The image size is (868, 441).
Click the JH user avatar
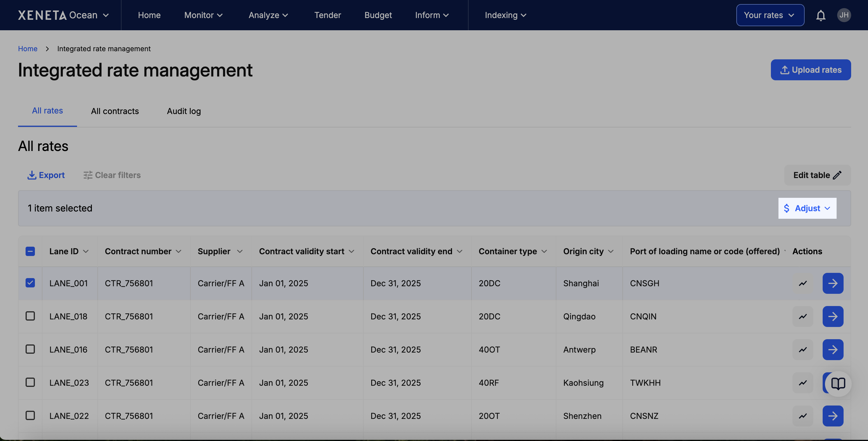pos(843,15)
